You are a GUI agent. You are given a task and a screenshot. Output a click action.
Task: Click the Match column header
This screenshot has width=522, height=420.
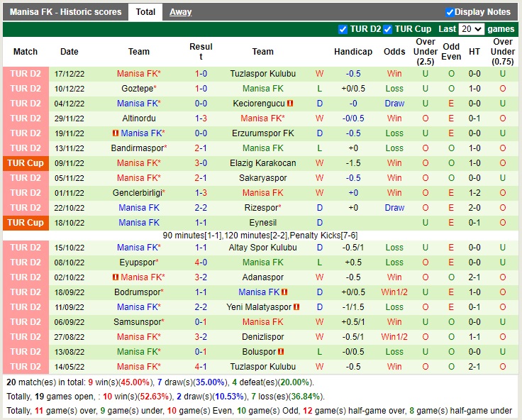26,52
